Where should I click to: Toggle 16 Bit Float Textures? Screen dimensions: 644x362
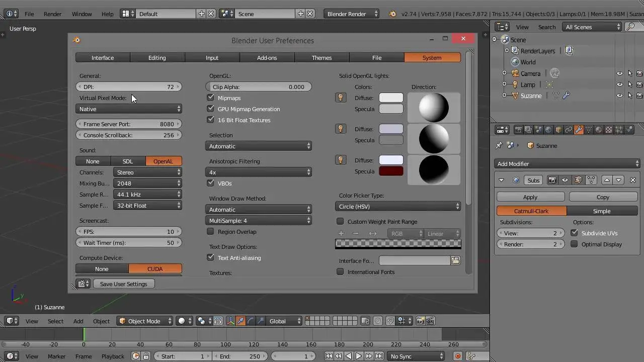tap(210, 120)
